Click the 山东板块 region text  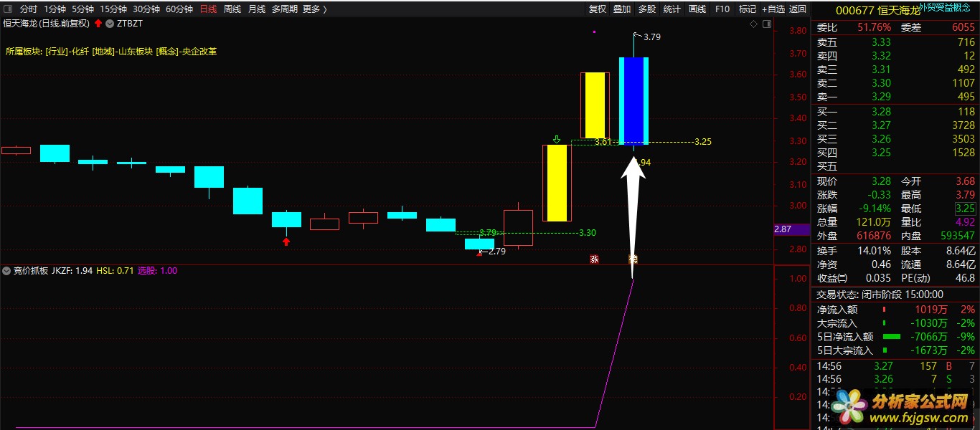[x=136, y=52]
